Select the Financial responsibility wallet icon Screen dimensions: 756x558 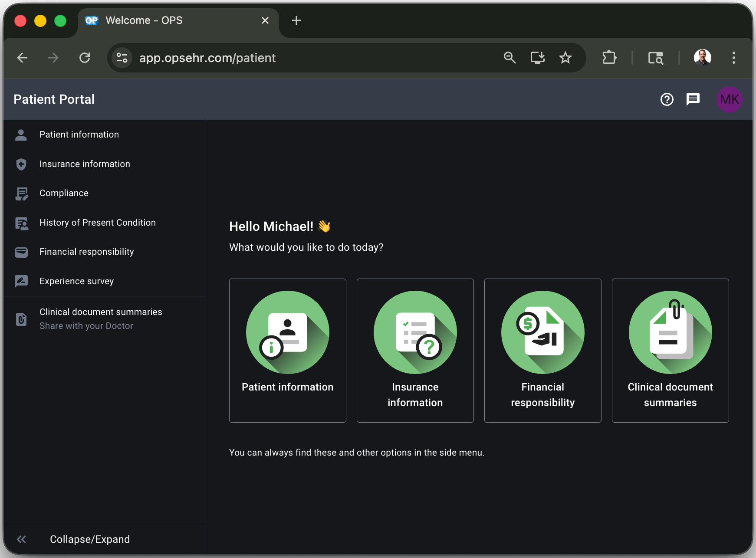coord(20,252)
